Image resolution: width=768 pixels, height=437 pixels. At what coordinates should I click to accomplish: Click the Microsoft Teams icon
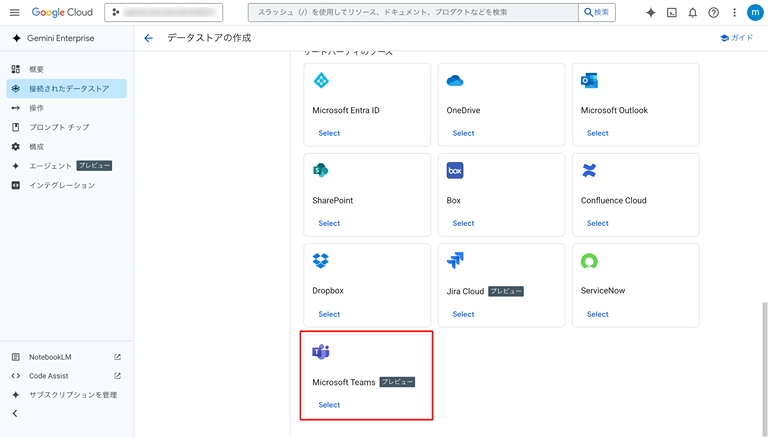[x=321, y=352]
